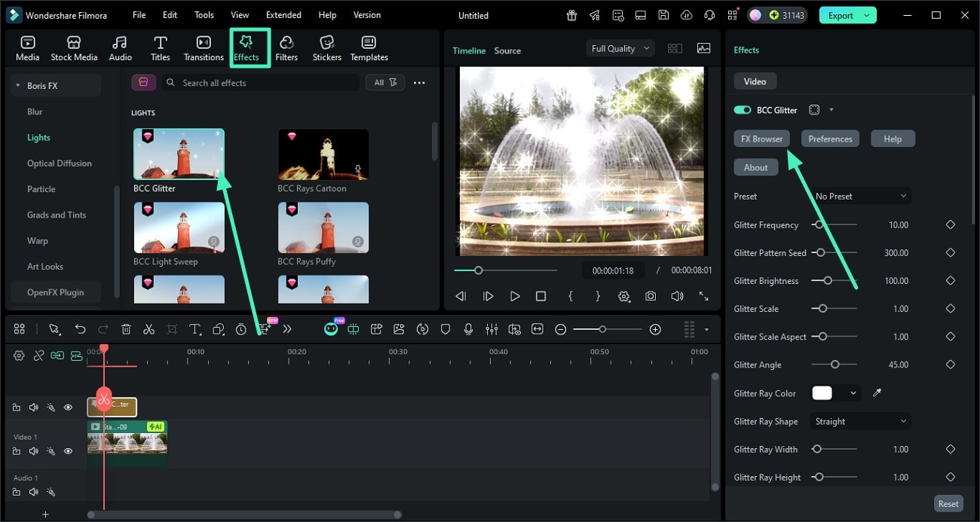
Task: Open the Preset dropdown showing No Preset
Action: pyautogui.click(x=860, y=196)
